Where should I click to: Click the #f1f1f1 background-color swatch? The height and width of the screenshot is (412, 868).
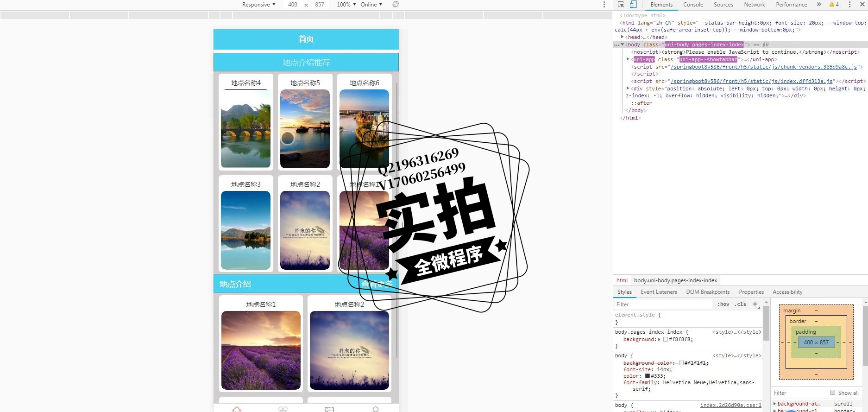click(681, 363)
